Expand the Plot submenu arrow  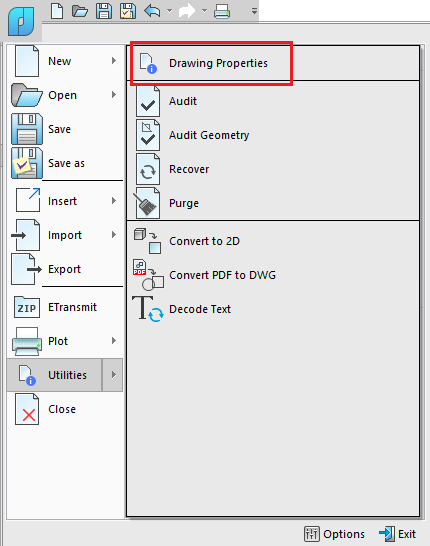(114, 341)
